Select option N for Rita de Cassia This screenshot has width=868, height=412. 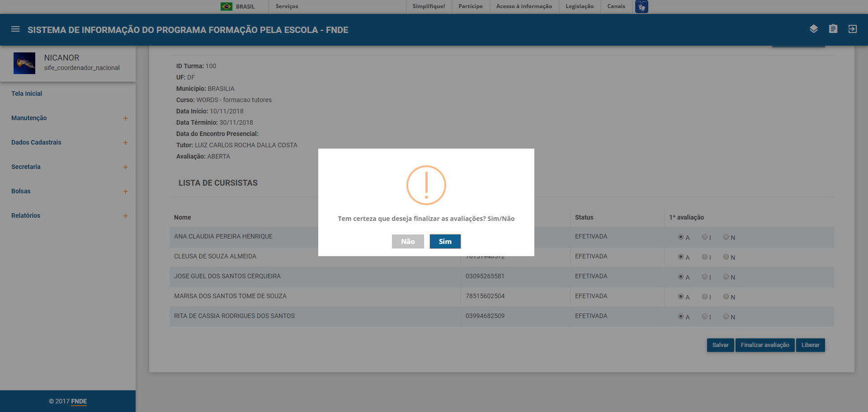click(726, 316)
